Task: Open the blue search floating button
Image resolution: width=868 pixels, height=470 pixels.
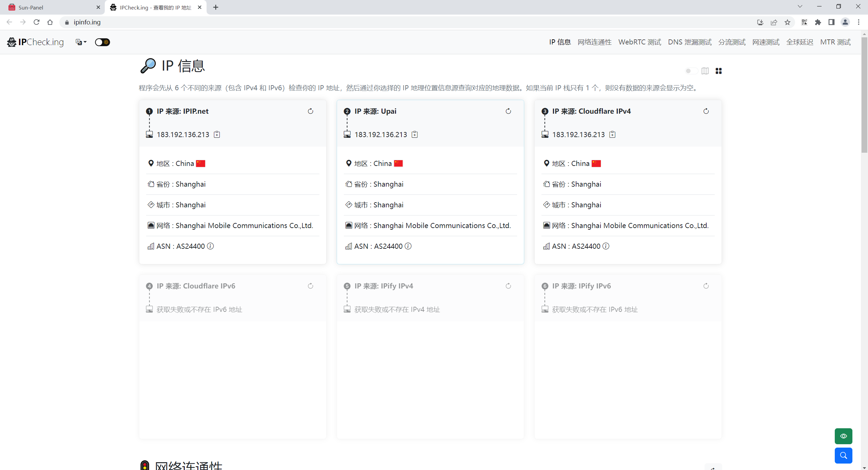Action: point(843,455)
